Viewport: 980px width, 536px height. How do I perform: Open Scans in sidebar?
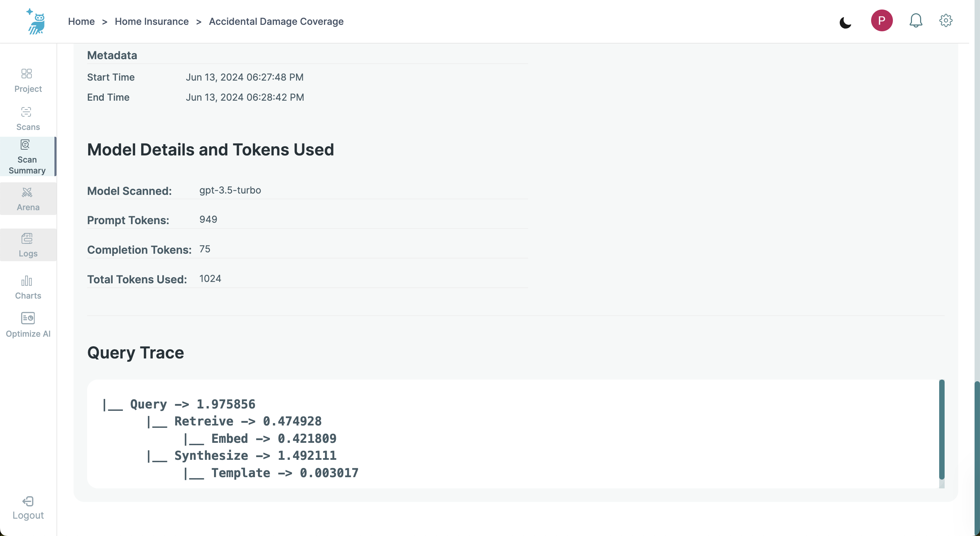point(28,119)
